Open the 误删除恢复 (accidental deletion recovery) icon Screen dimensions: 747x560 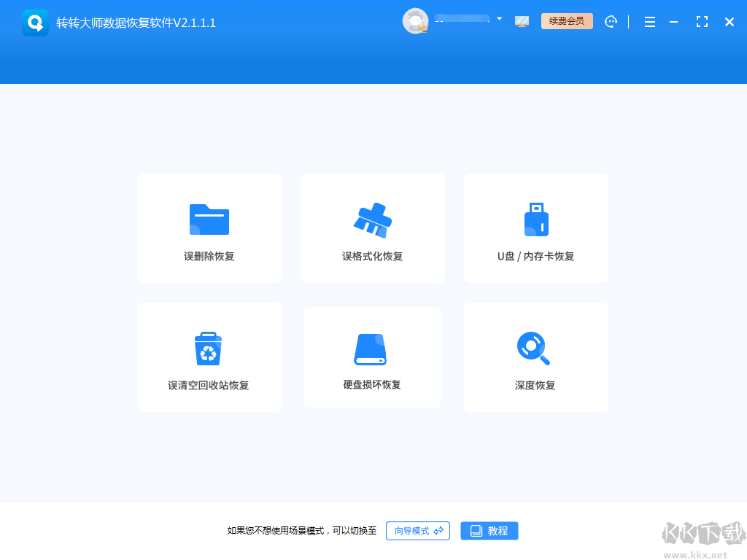point(209,219)
